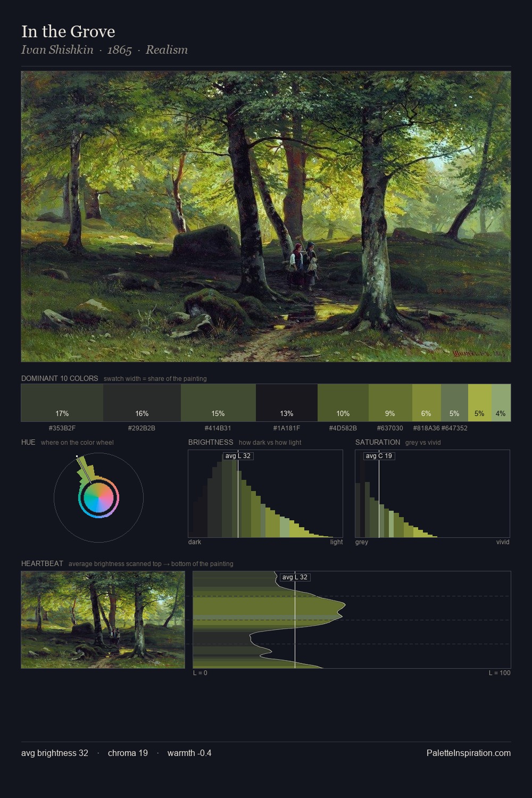Viewport: 532px width, 798px height.
Task: Open the PaletteInspiration.com link
Action: coord(469,753)
